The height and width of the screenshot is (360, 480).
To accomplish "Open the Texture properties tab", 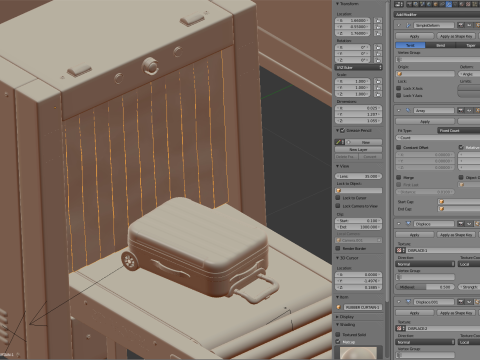I will pyautogui.click(x=468, y=4).
